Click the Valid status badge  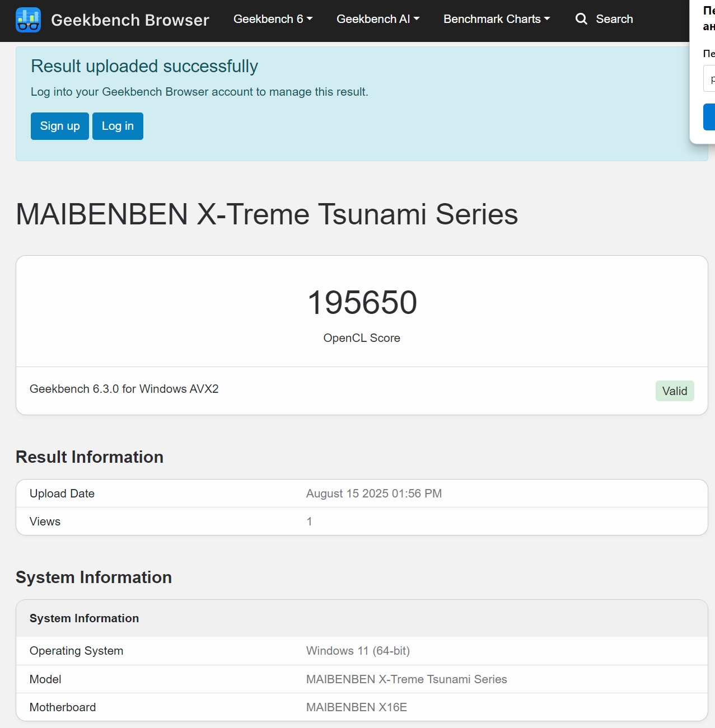pos(675,391)
